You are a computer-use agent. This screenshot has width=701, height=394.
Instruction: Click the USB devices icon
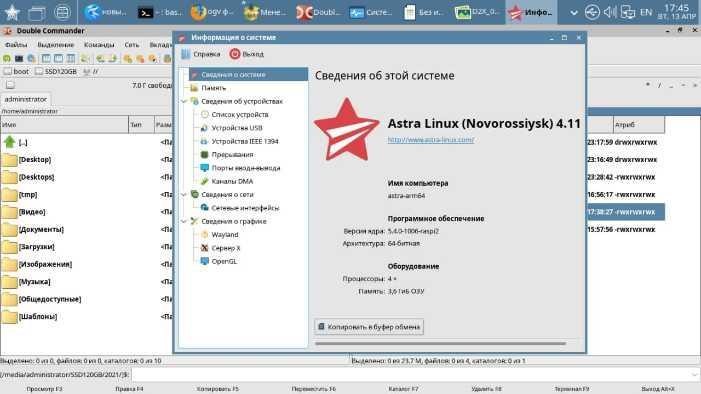[x=204, y=128]
